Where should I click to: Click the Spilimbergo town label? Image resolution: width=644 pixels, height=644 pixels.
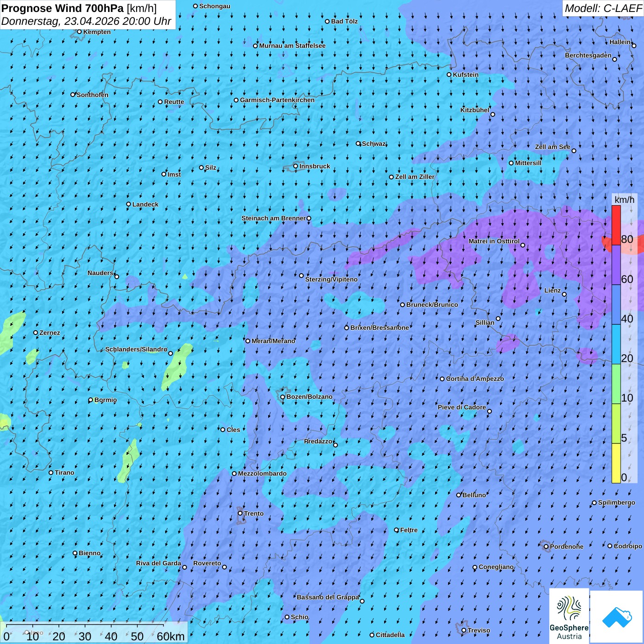616,502
